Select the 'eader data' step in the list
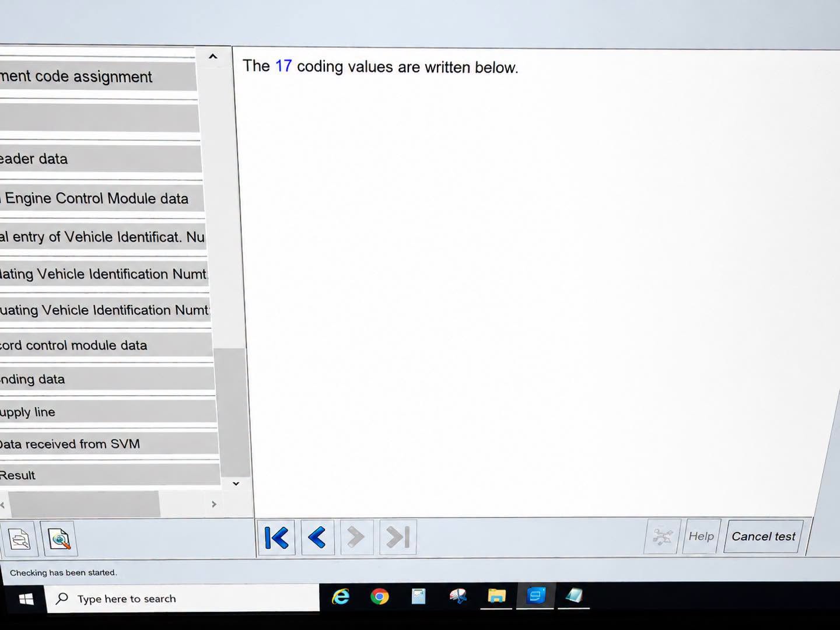The image size is (840, 630). [100, 159]
